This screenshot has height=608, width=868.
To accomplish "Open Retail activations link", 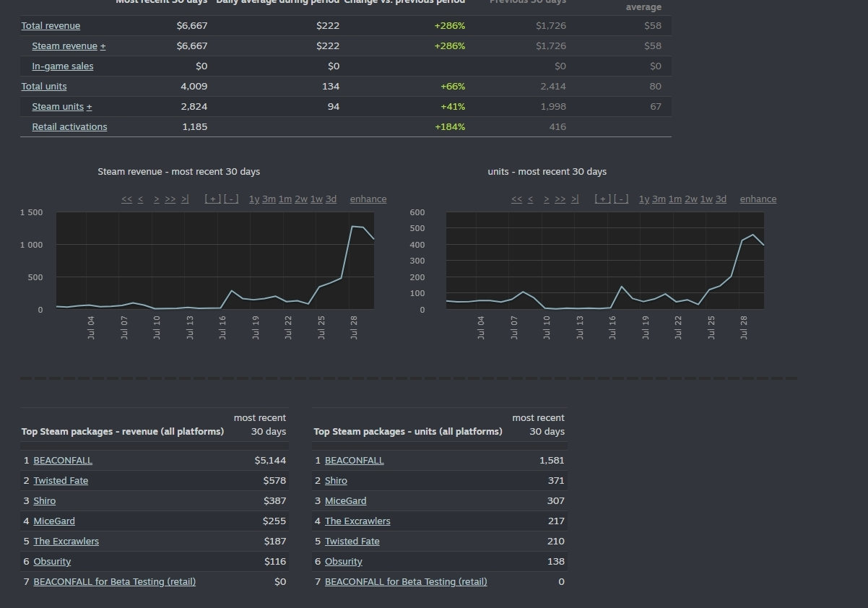I will [69, 127].
